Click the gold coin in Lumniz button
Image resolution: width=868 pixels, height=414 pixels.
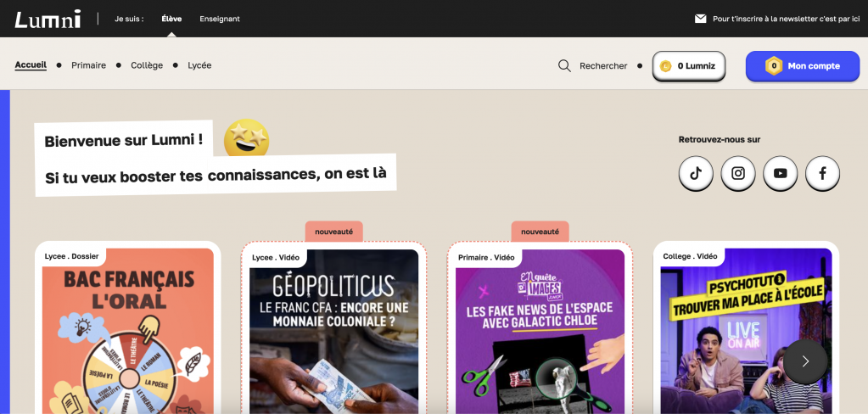(x=665, y=66)
